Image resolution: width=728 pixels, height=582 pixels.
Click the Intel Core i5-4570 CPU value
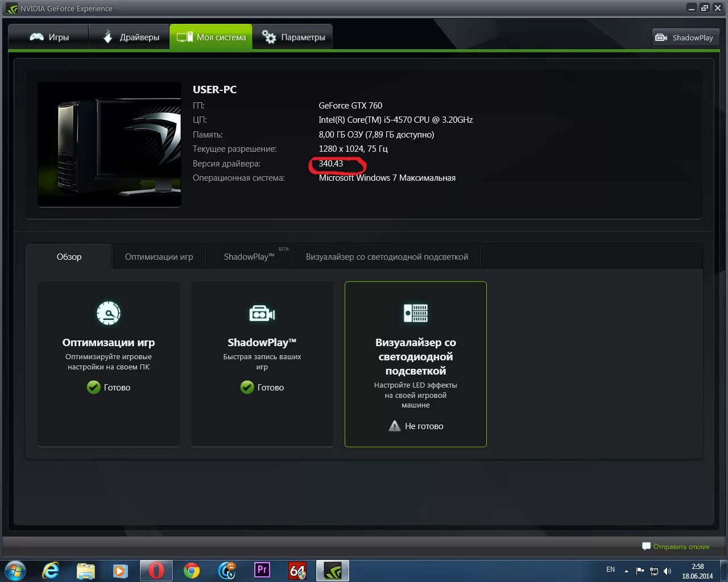coord(396,120)
